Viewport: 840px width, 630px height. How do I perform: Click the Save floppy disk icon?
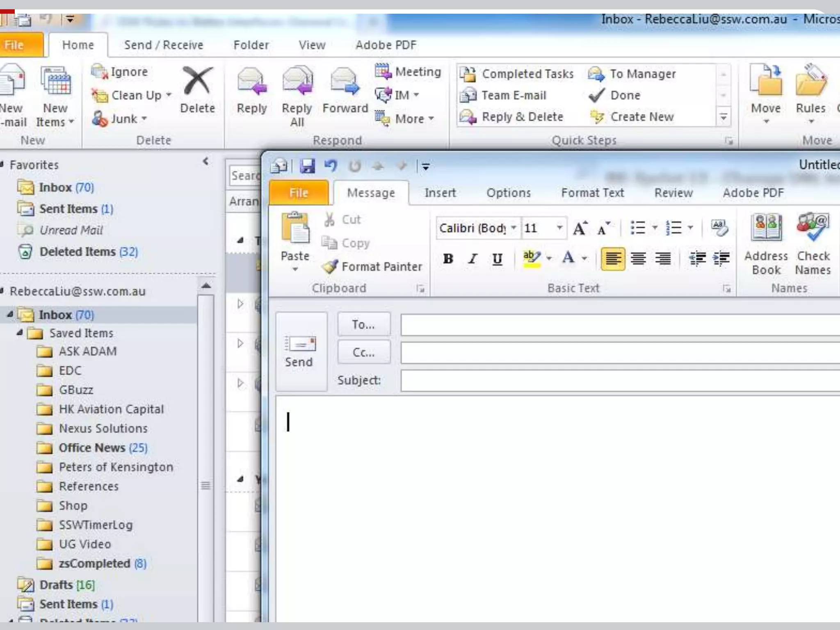pyautogui.click(x=307, y=166)
